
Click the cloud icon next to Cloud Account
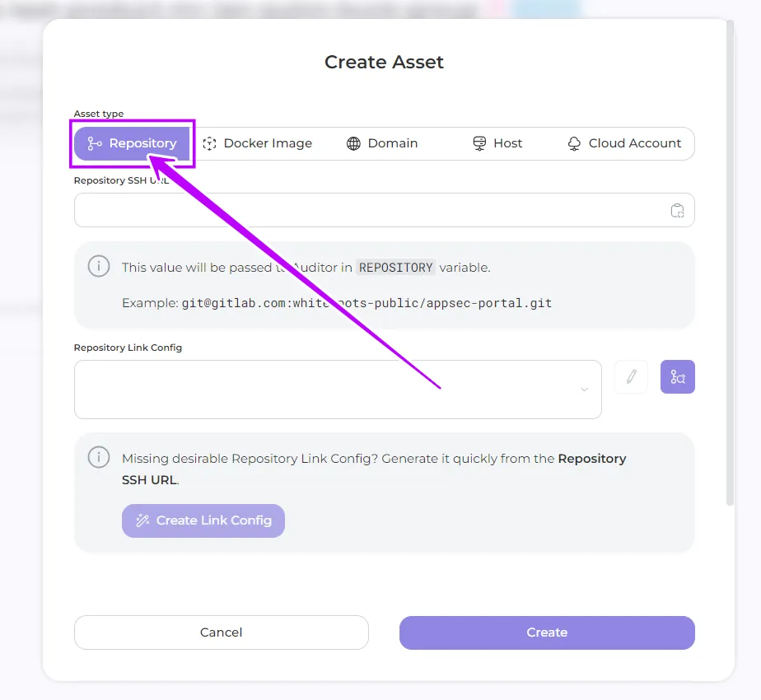[x=574, y=143]
